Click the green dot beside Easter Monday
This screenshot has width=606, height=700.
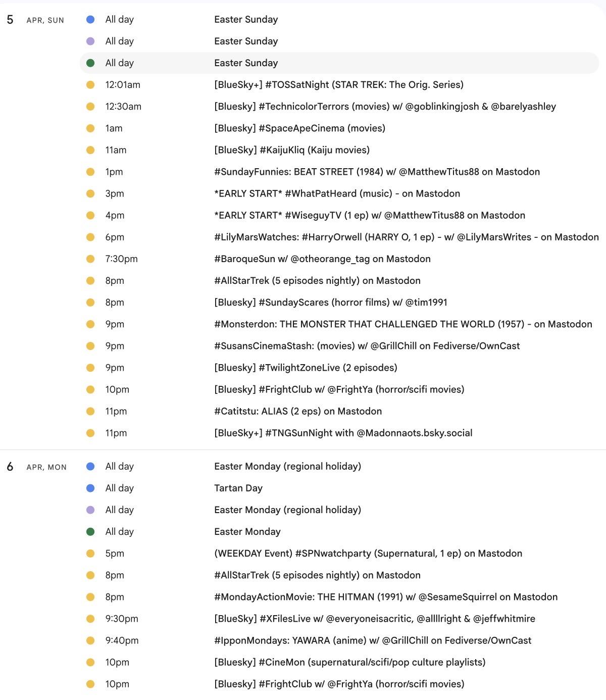(x=90, y=532)
